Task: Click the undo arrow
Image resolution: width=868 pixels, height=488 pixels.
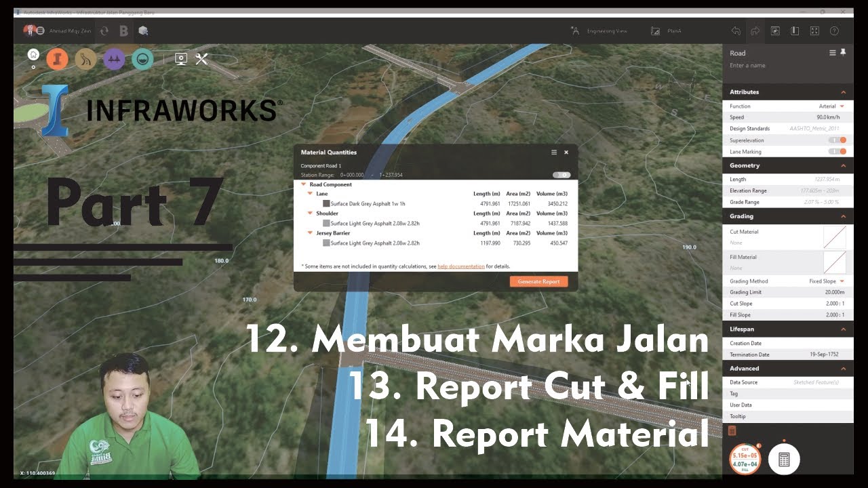Action: (736, 30)
